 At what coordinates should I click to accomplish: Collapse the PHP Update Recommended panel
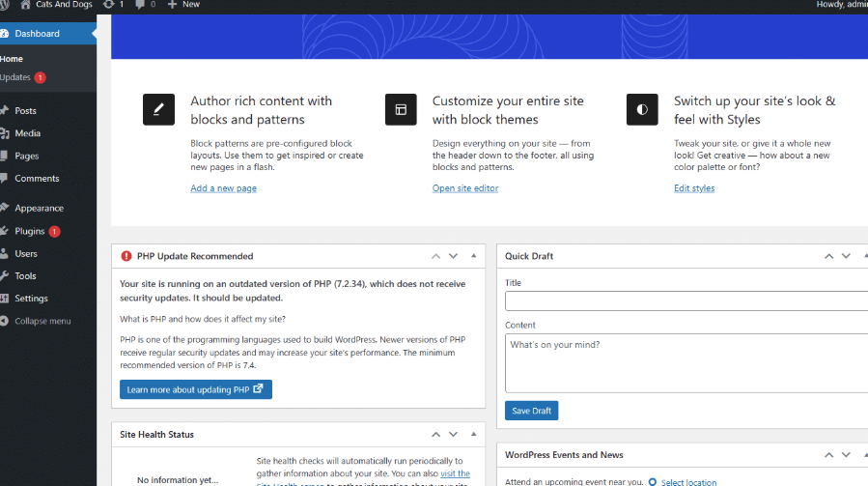point(473,255)
